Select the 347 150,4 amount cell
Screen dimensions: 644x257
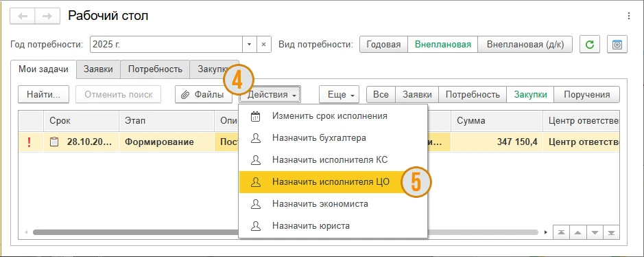coord(497,142)
